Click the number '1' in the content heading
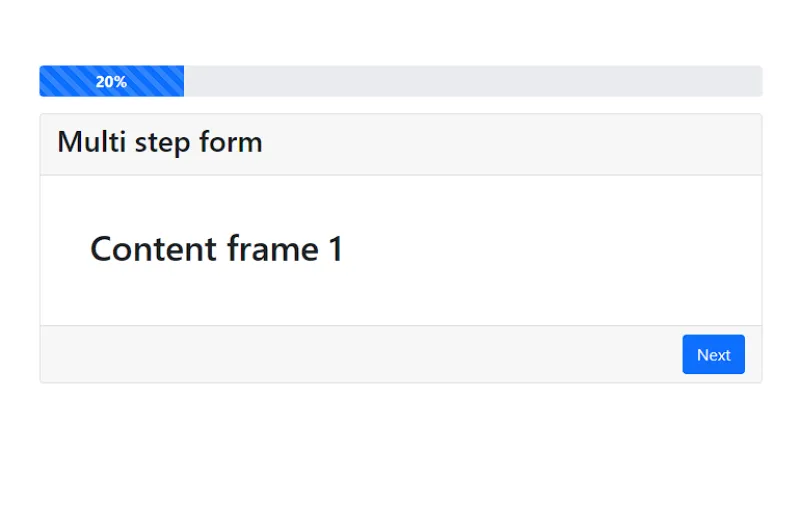Image resolution: width=800 pixels, height=531 pixels. (335, 249)
